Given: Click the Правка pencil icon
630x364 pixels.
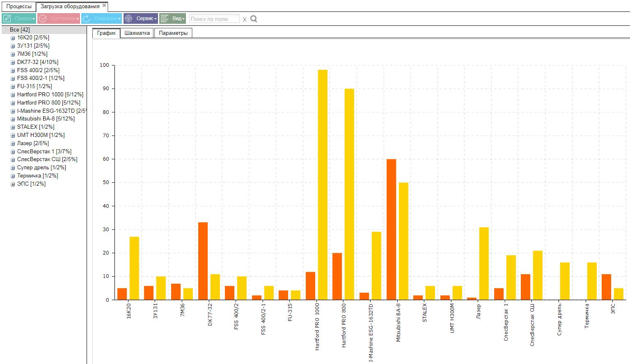Looking at the screenshot, I should 7,18.
